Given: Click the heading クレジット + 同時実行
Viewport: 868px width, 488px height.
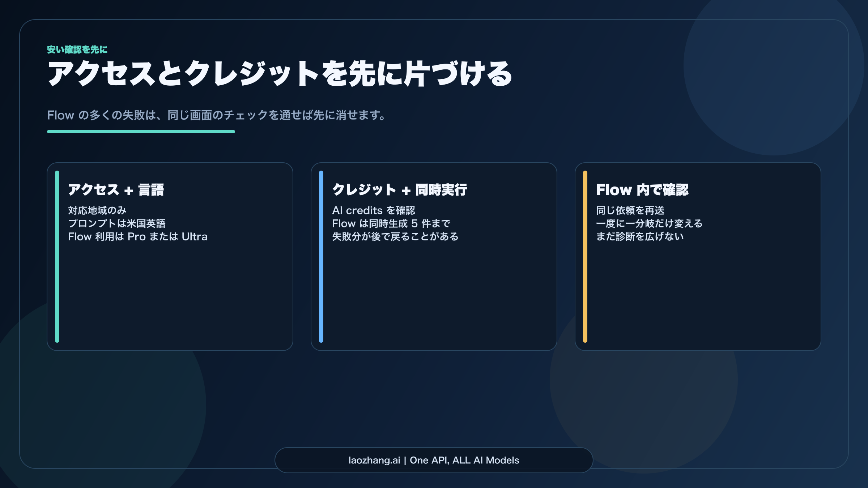Looking at the screenshot, I should (x=400, y=189).
